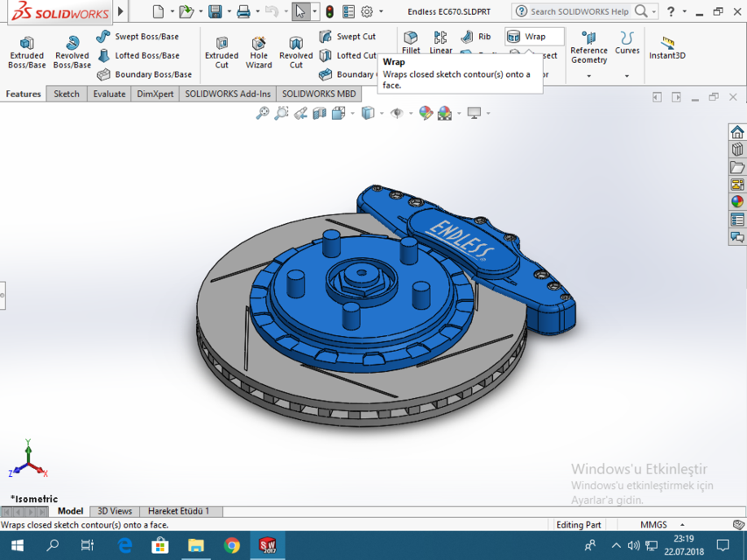747x560 pixels.
Task: Switch to the SOLIDWORKS MBD tab
Action: click(319, 94)
